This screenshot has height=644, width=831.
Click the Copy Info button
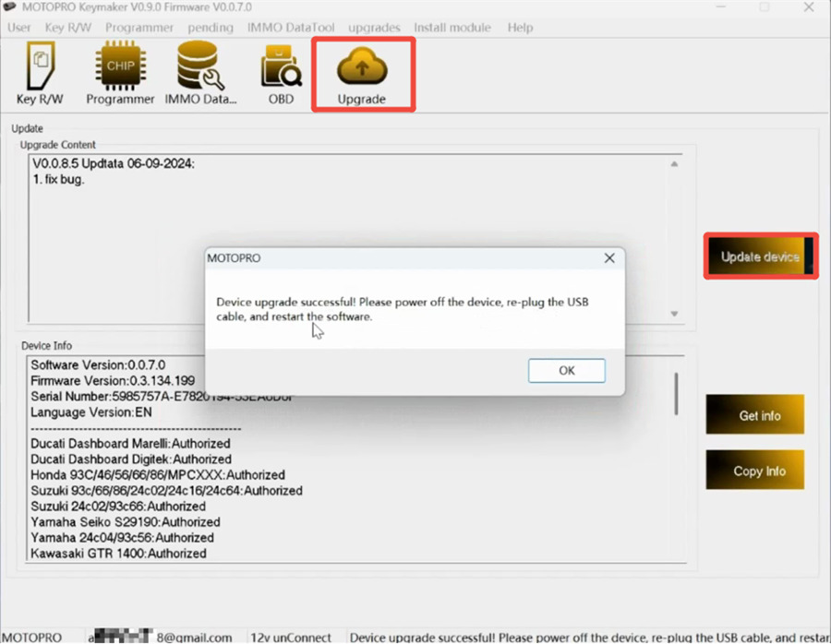[x=755, y=471]
